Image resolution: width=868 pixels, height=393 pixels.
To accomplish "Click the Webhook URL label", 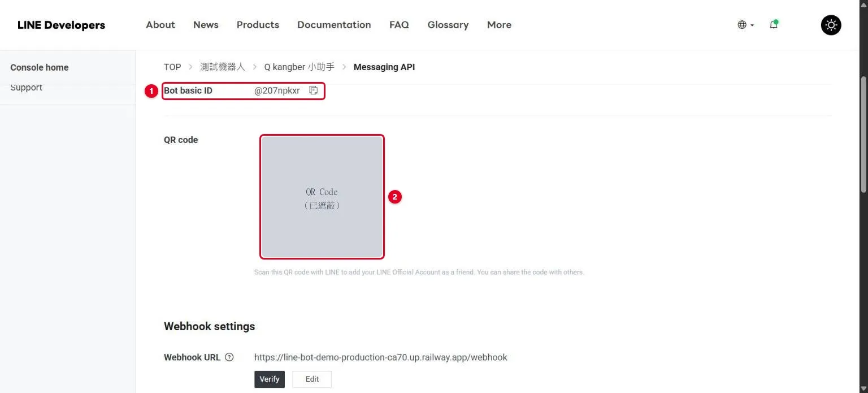I will click(192, 357).
